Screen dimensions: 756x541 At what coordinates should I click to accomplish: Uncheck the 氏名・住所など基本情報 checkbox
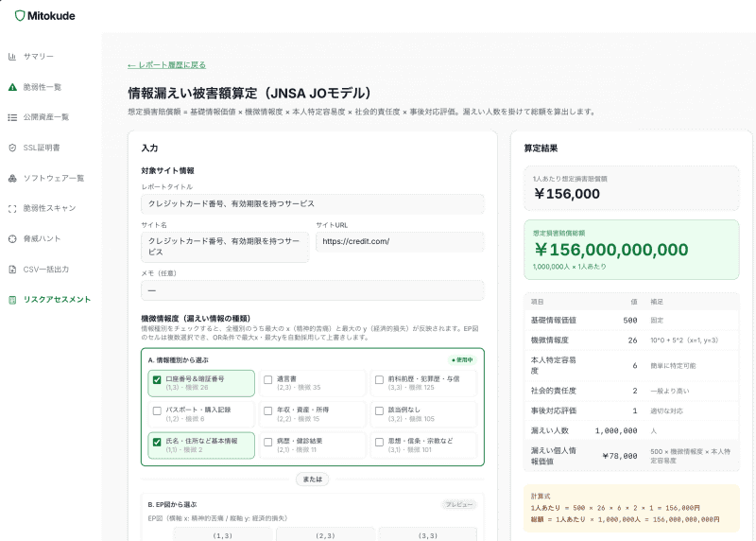coord(157,442)
